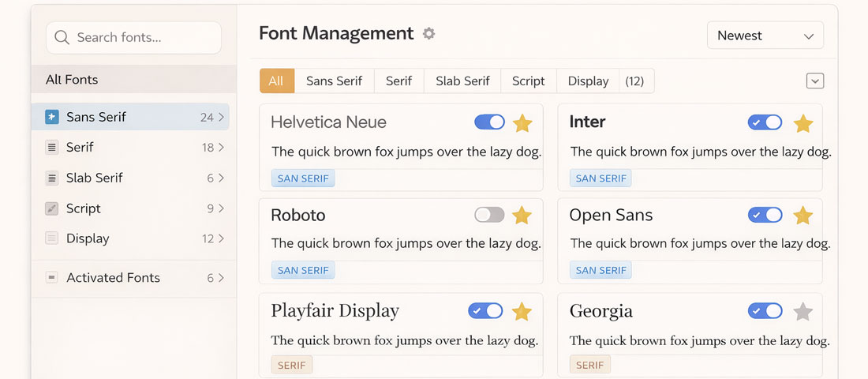
Task: Unfavorite Inter with its star
Action: (803, 122)
